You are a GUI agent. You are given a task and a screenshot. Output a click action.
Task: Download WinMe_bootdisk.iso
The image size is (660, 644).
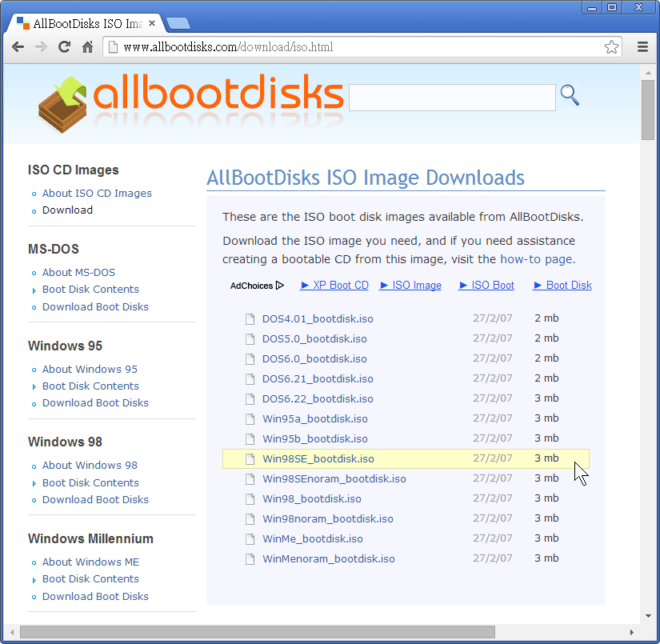[312, 538]
